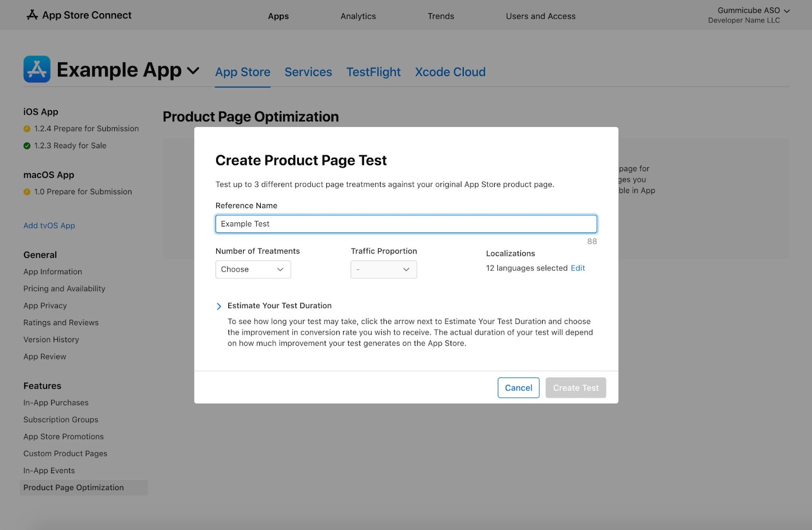Expand the Example App switcher chevron
Image resolution: width=812 pixels, height=530 pixels.
click(193, 71)
